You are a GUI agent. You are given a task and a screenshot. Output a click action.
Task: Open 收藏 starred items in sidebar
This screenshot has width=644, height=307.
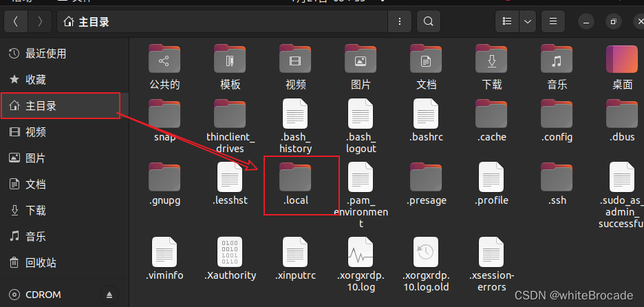tap(65, 80)
